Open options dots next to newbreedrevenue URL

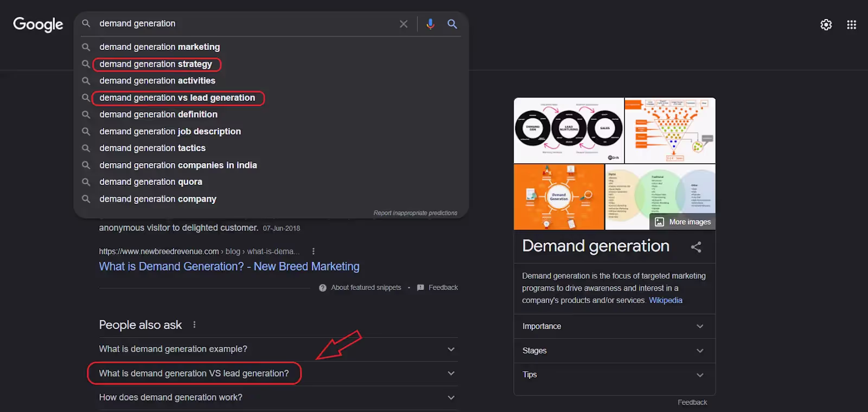[313, 252]
